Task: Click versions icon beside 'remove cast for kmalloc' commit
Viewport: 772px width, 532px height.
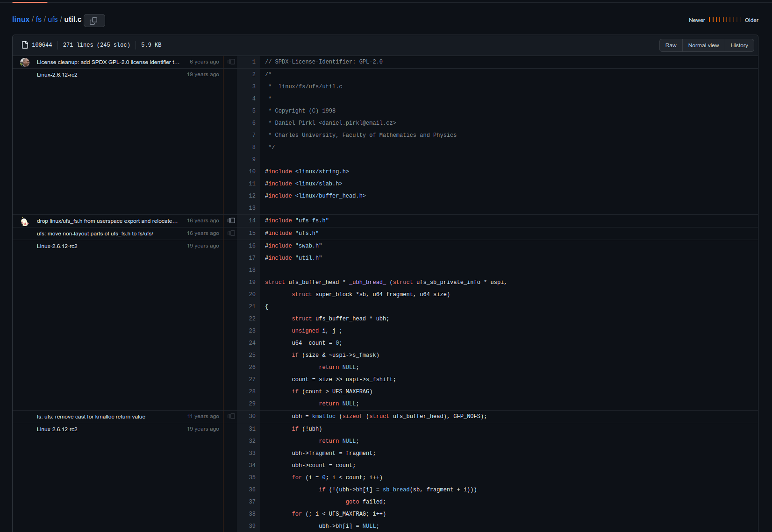Action: click(231, 416)
